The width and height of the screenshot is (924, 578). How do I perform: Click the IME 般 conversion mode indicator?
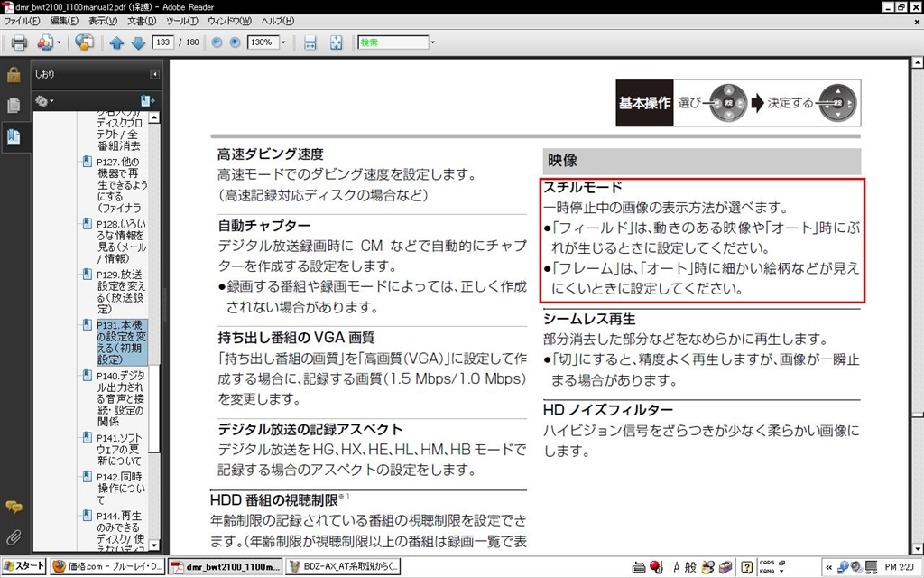pos(690,567)
